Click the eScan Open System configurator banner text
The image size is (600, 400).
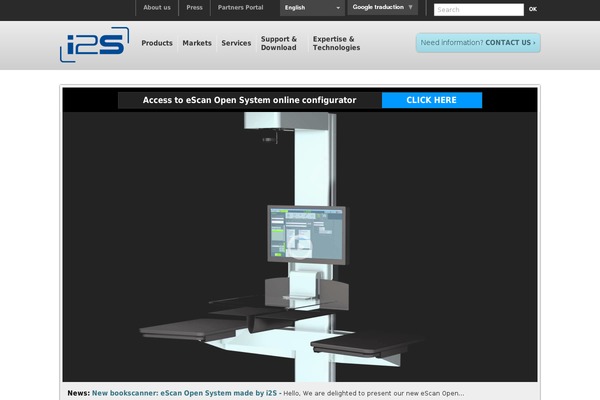pos(249,100)
